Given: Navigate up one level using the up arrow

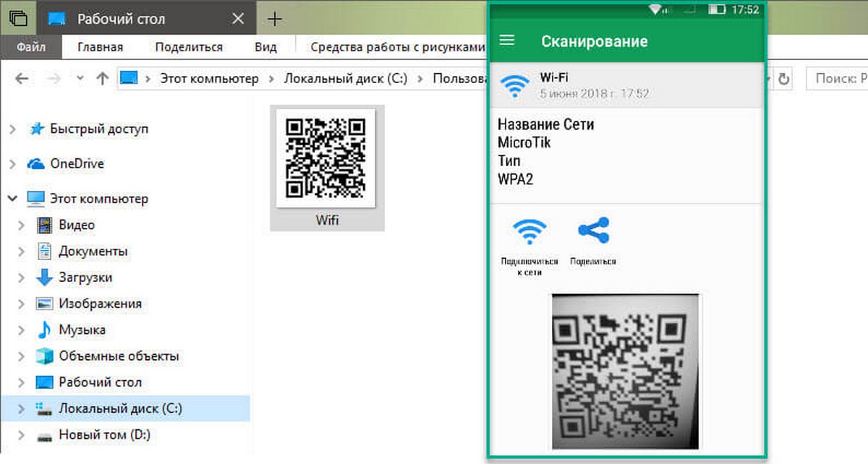Looking at the screenshot, I should 103,78.
